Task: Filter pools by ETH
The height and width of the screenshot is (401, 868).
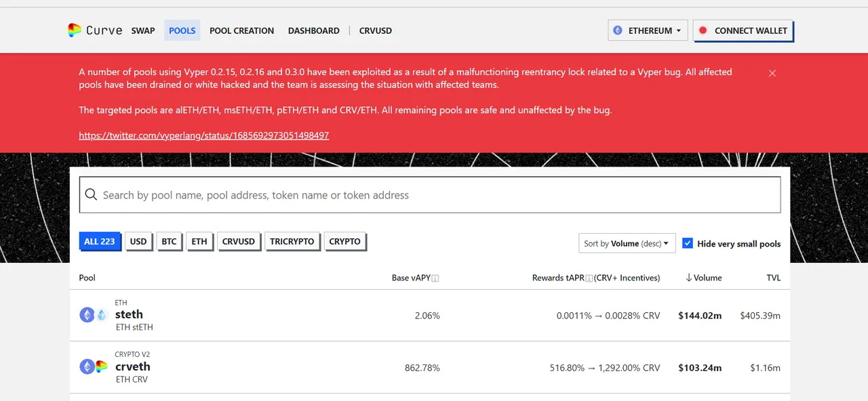Action: click(x=199, y=241)
